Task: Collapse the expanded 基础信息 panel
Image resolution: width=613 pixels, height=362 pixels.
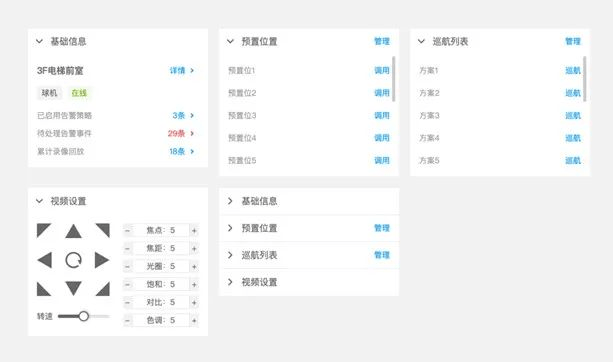Action: click(39, 41)
